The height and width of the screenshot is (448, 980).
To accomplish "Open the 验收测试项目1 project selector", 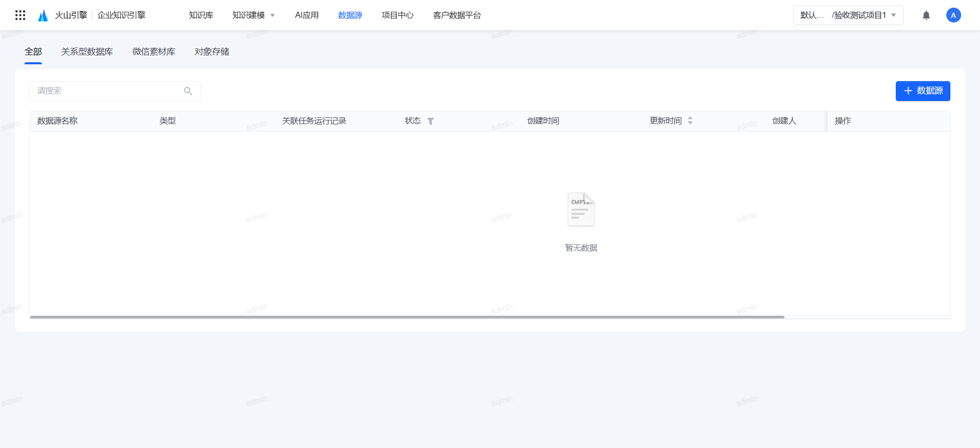I will (848, 15).
